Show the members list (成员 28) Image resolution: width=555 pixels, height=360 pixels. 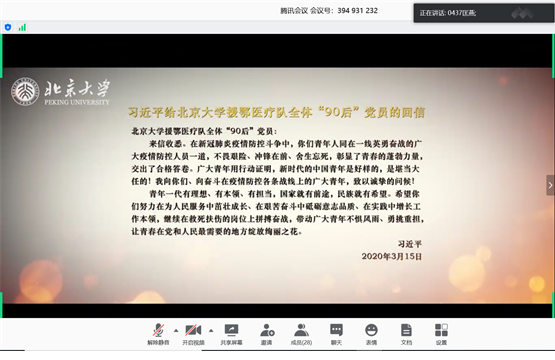(301, 335)
